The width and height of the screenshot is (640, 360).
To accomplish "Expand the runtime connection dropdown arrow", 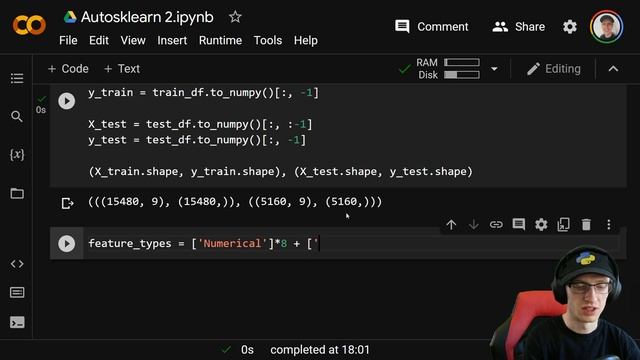I will pos(494,69).
